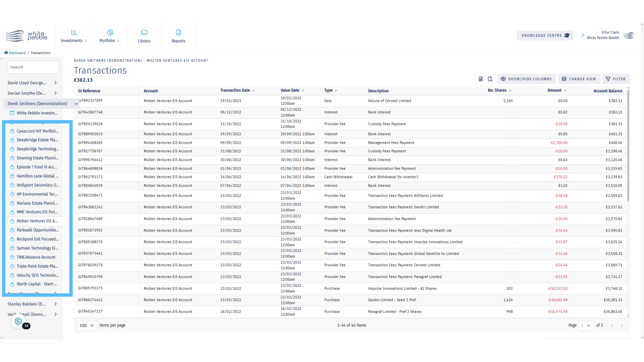644x362 pixels.
Task: Collapse Derek Smithers (Demonstration) tree
Action: (x=76, y=104)
